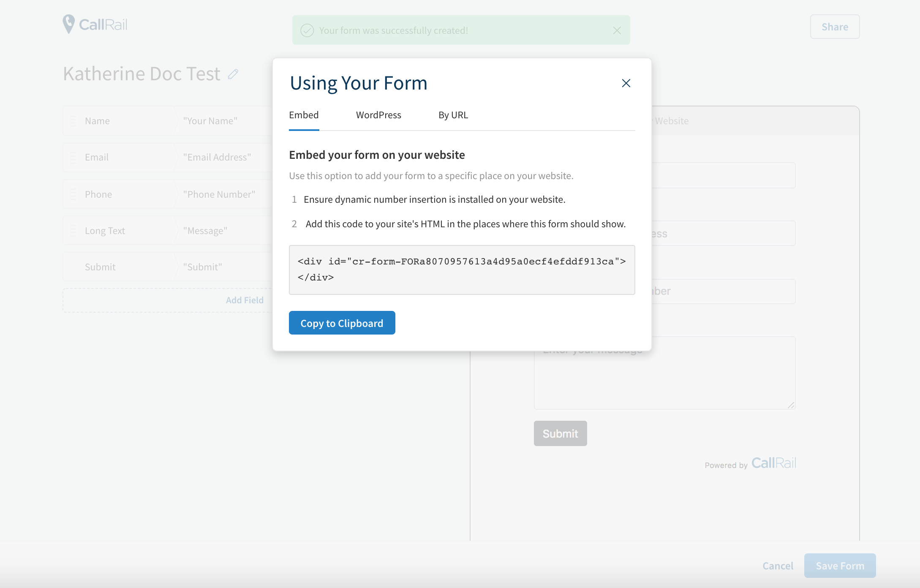Grab the Long Text field drag handle
Image resolution: width=920 pixels, height=588 pixels.
pyautogui.click(x=73, y=231)
